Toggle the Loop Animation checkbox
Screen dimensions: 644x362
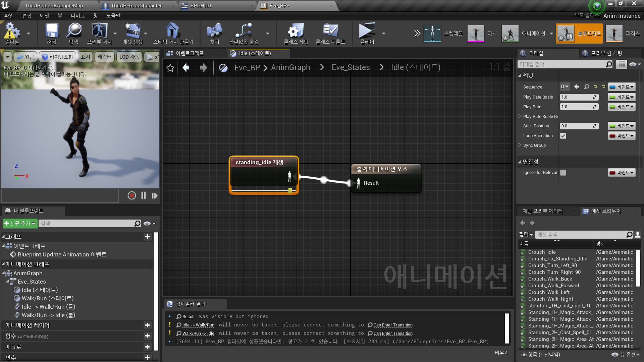click(x=563, y=136)
